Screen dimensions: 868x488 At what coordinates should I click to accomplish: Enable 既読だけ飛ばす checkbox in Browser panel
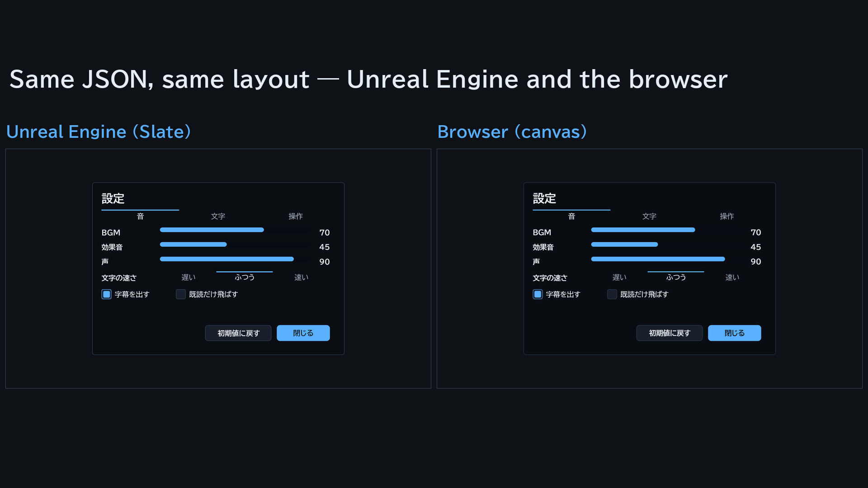point(612,294)
